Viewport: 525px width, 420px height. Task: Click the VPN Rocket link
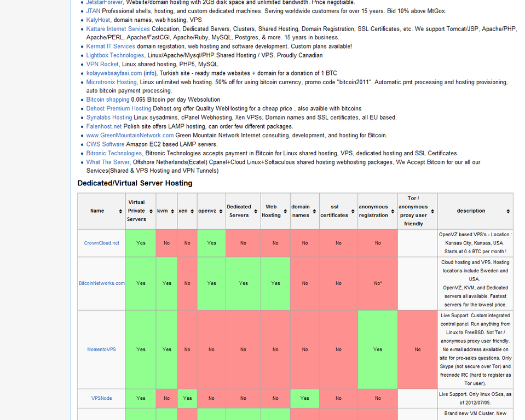click(x=102, y=64)
